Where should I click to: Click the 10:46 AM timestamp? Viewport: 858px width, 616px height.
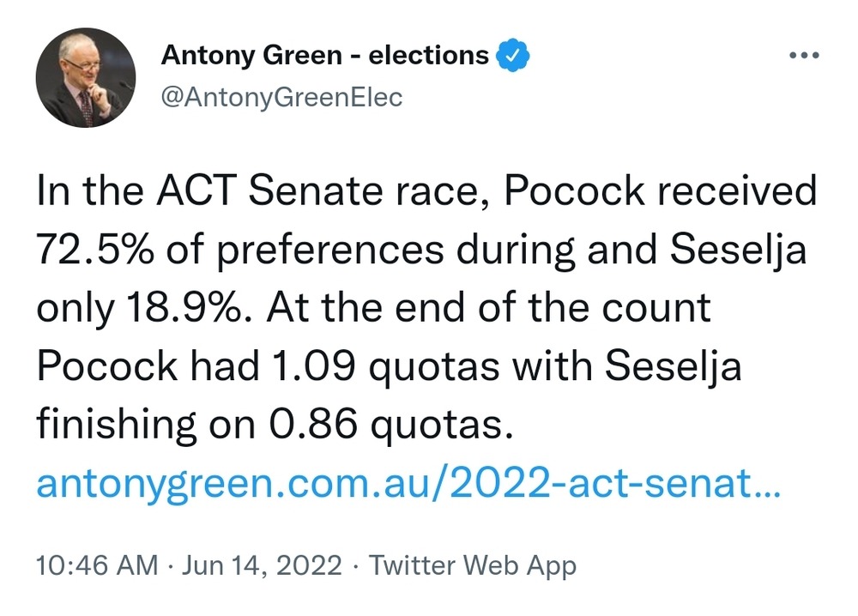pyautogui.click(x=97, y=565)
